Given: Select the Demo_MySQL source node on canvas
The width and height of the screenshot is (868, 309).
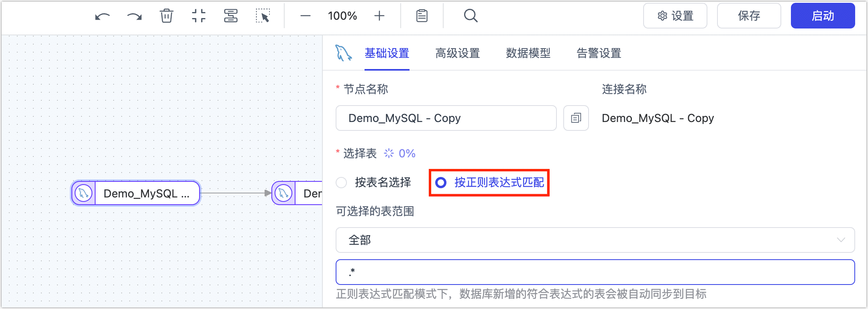Looking at the screenshot, I should (x=136, y=193).
